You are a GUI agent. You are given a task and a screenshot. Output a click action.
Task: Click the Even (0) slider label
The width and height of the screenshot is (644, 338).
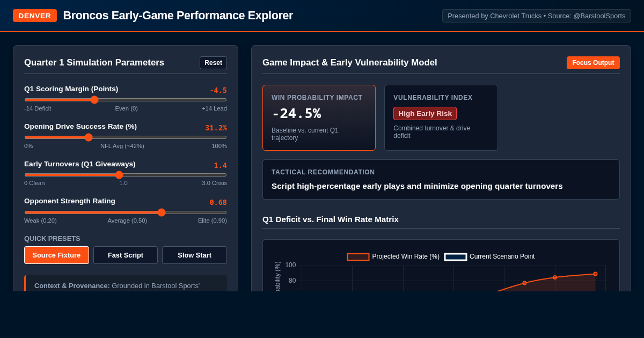[x=126, y=108]
